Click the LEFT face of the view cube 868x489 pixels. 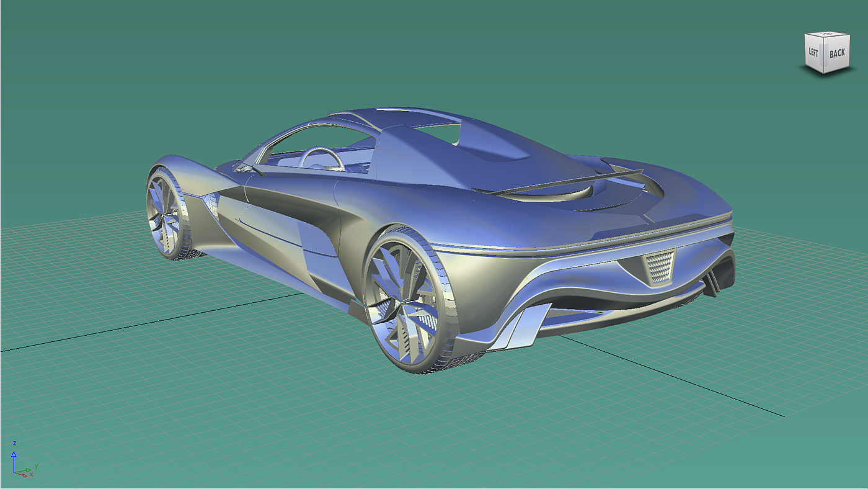(813, 53)
